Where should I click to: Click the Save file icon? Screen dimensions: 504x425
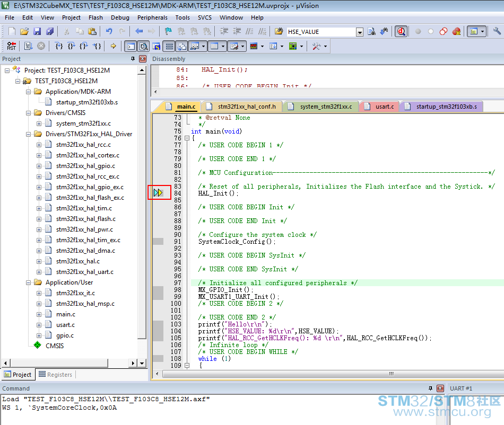click(x=37, y=31)
